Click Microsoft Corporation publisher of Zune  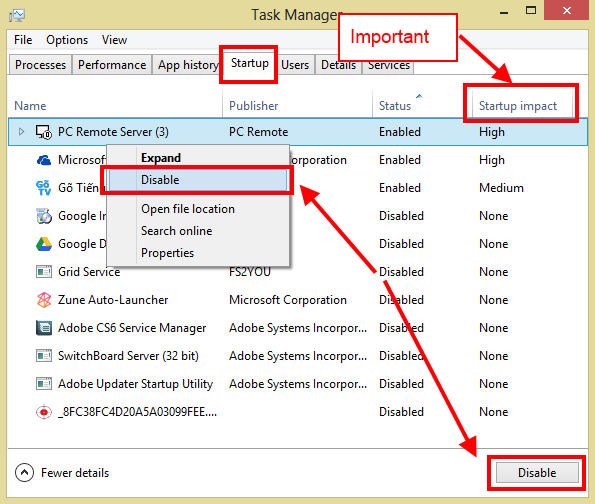coord(288,300)
